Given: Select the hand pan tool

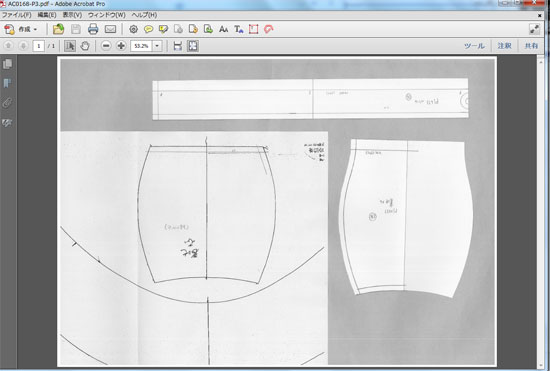Looking at the screenshot, I should (x=85, y=46).
